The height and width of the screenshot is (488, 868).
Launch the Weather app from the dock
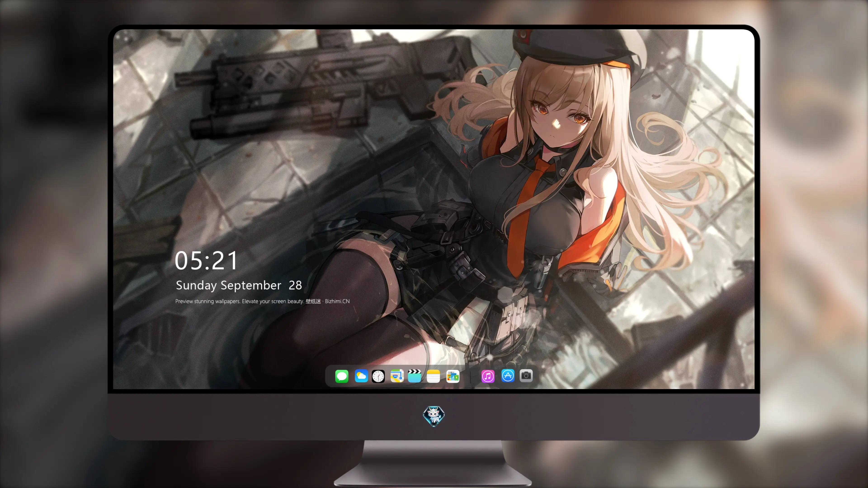click(x=361, y=376)
